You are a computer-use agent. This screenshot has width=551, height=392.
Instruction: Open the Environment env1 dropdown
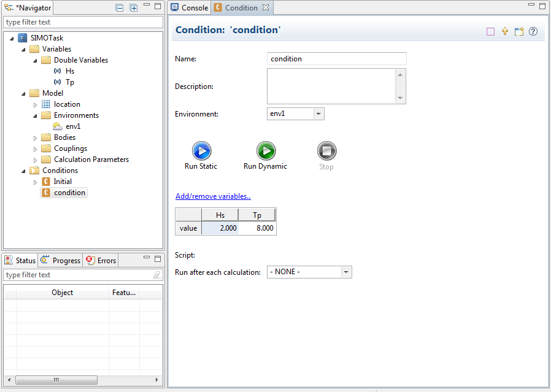[318, 113]
